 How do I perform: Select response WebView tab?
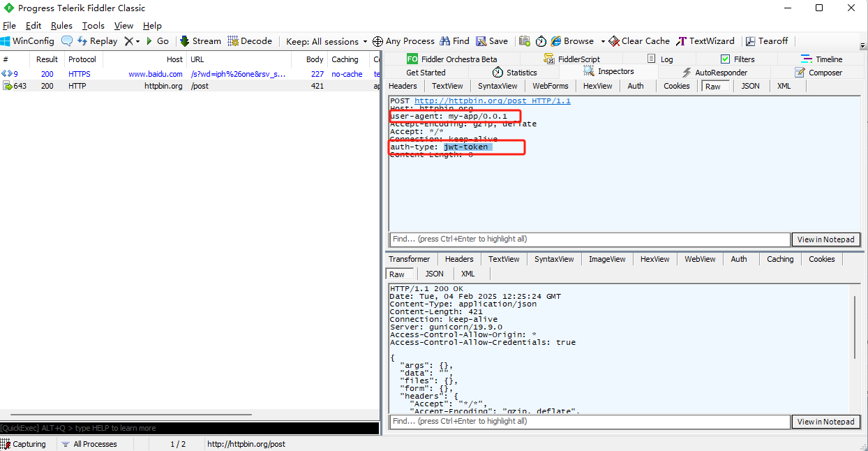(x=700, y=259)
